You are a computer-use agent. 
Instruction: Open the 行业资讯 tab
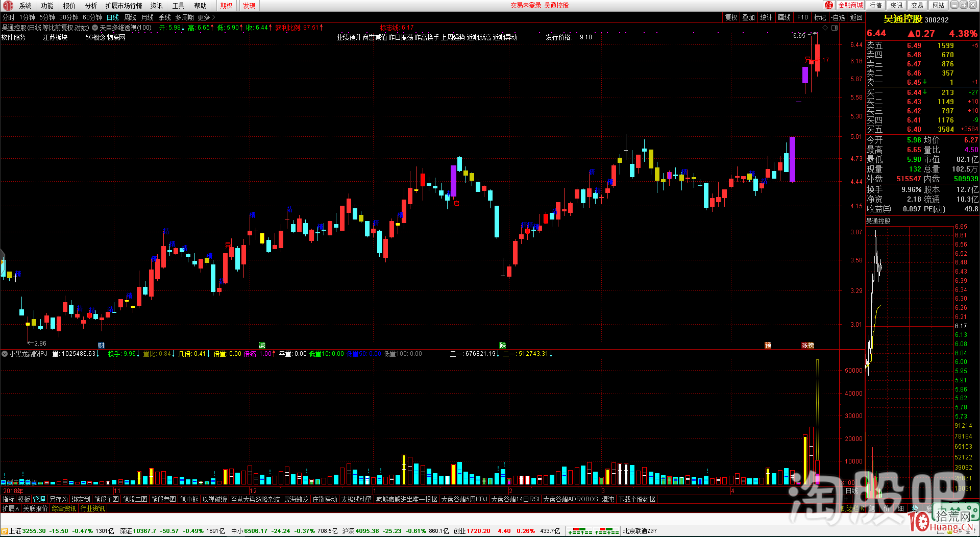(92, 508)
